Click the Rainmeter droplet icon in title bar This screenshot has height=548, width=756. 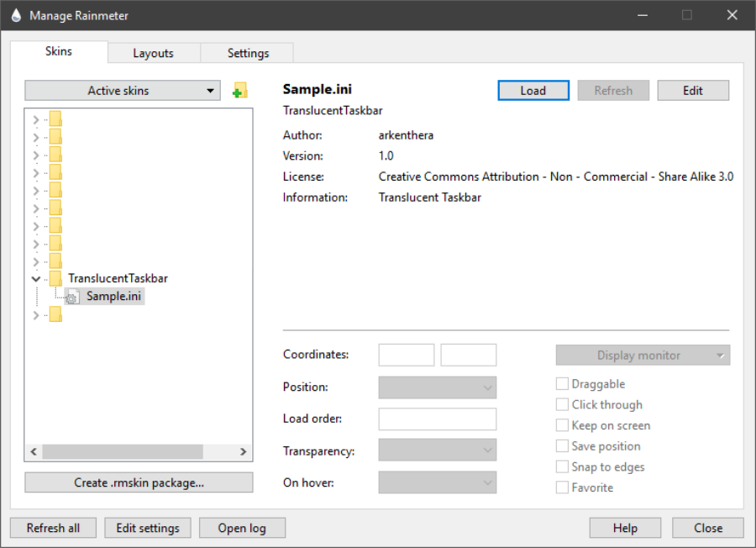pos(15,15)
